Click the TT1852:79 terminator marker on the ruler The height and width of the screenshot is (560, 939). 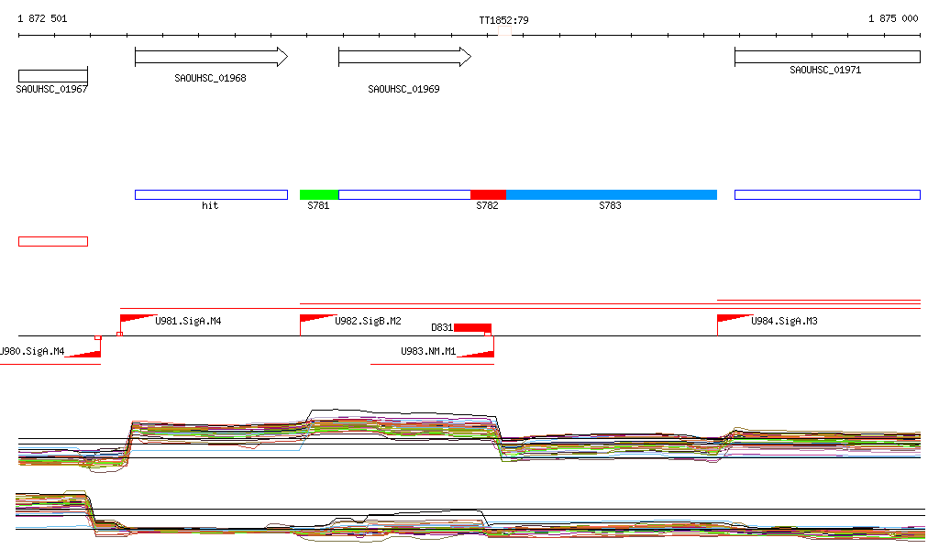[x=504, y=31]
